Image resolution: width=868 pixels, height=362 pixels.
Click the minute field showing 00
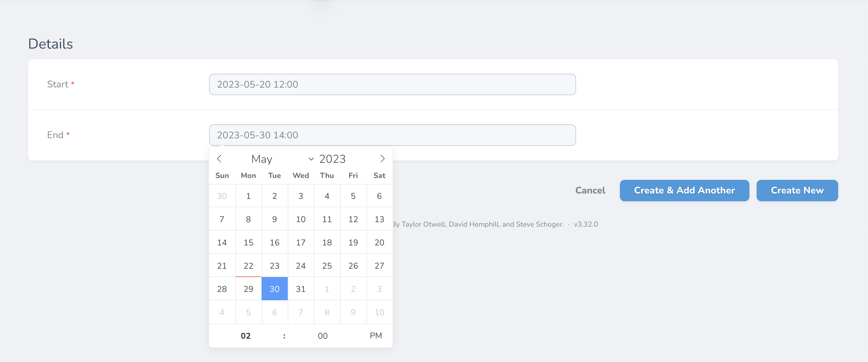[323, 336]
